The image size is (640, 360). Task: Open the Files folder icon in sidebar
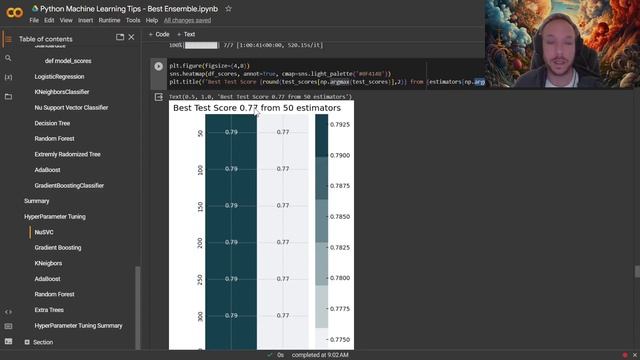point(8,97)
